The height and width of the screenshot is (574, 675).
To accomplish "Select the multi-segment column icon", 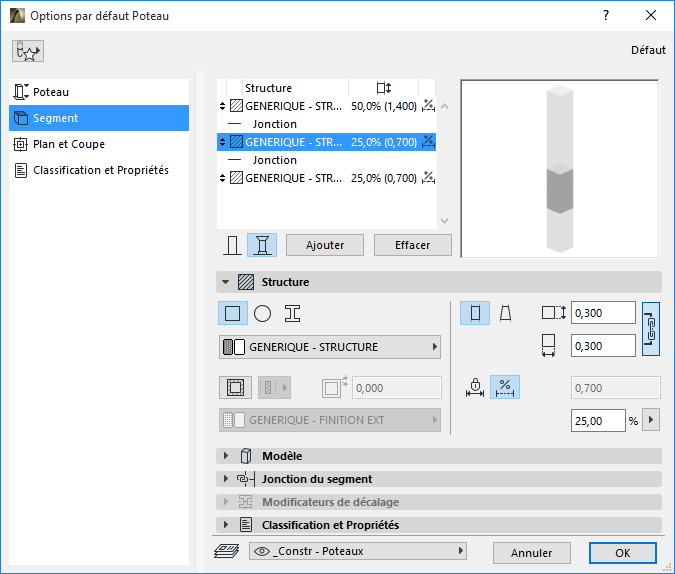I will coord(262,245).
